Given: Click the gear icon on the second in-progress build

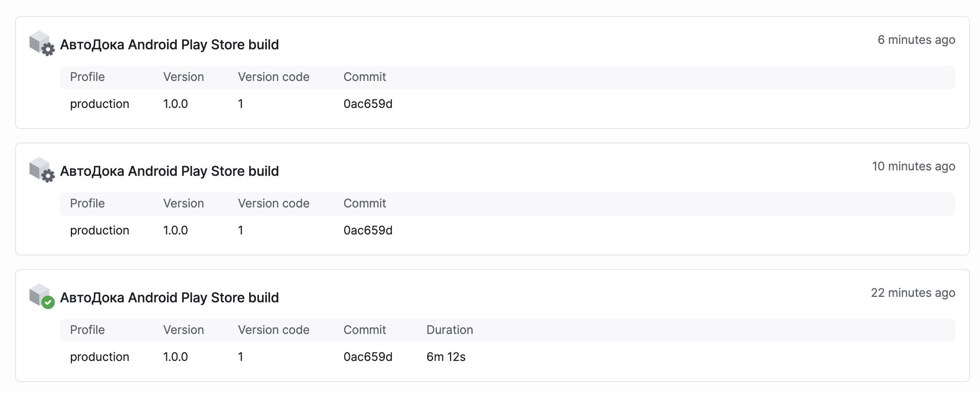Looking at the screenshot, I should click(48, 176).
